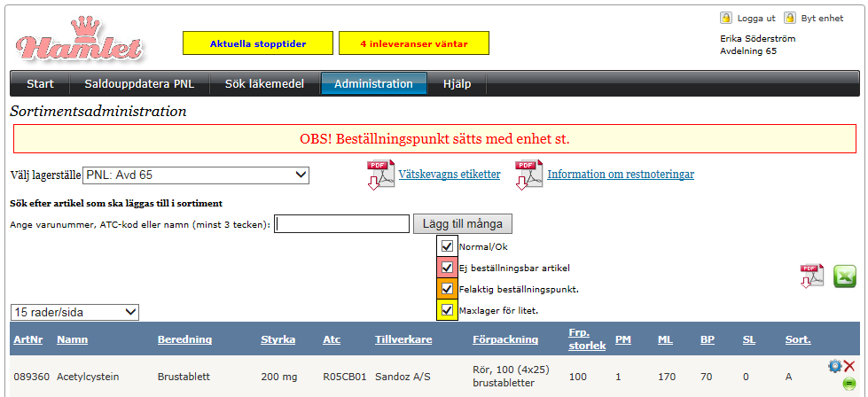Sort by Frp. storlek column header
Viewport: 868px width, 397px height.
587,339
